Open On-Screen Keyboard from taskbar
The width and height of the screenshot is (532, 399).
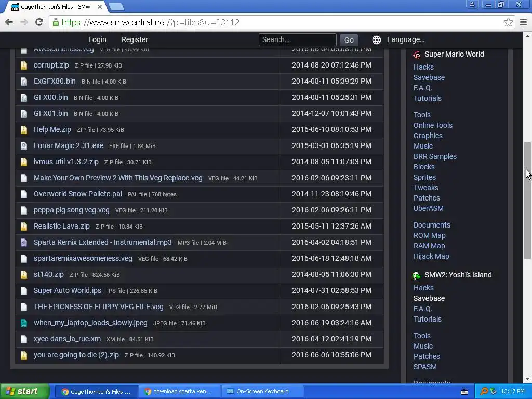click(x=262, y=392)
